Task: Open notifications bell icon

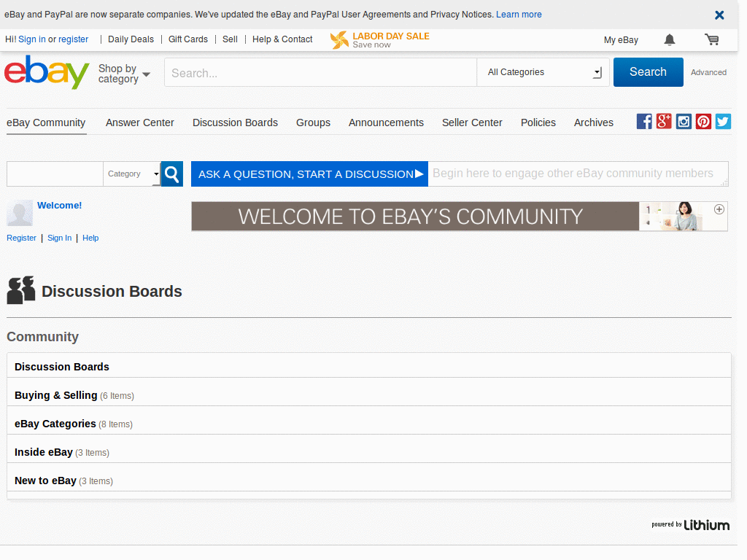Action: (670, 40)
